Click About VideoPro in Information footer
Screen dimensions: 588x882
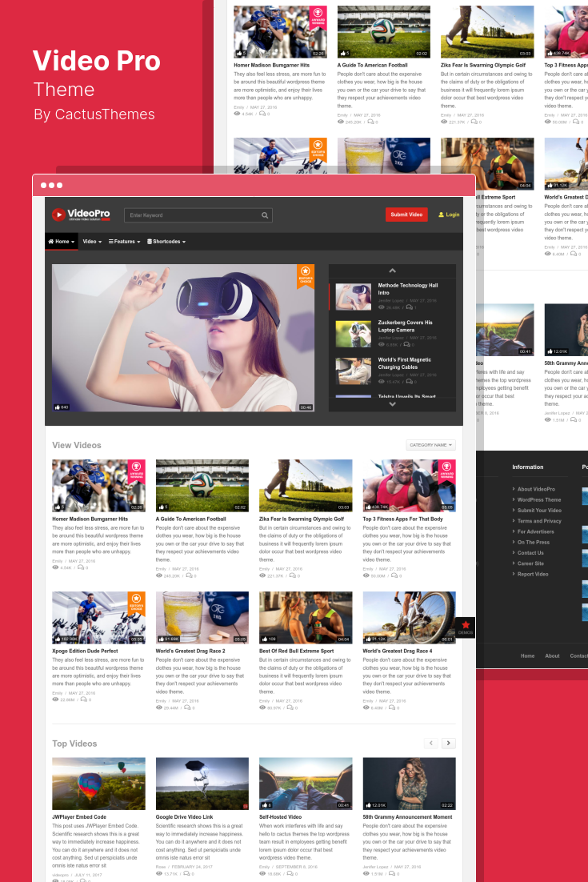[x=536, y=489]
